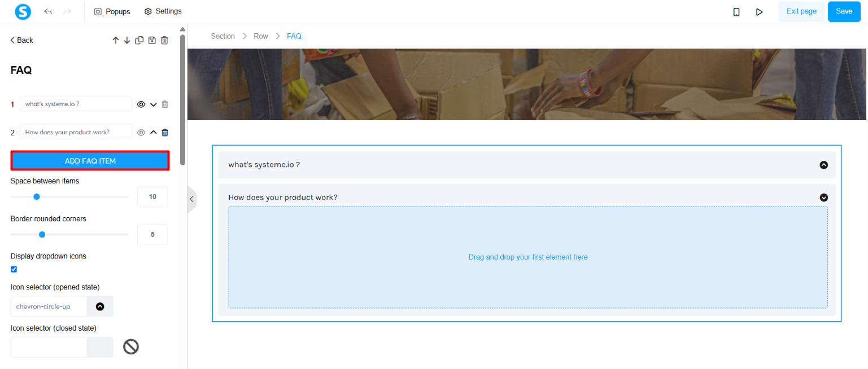Open page Settings

(163, 11)
